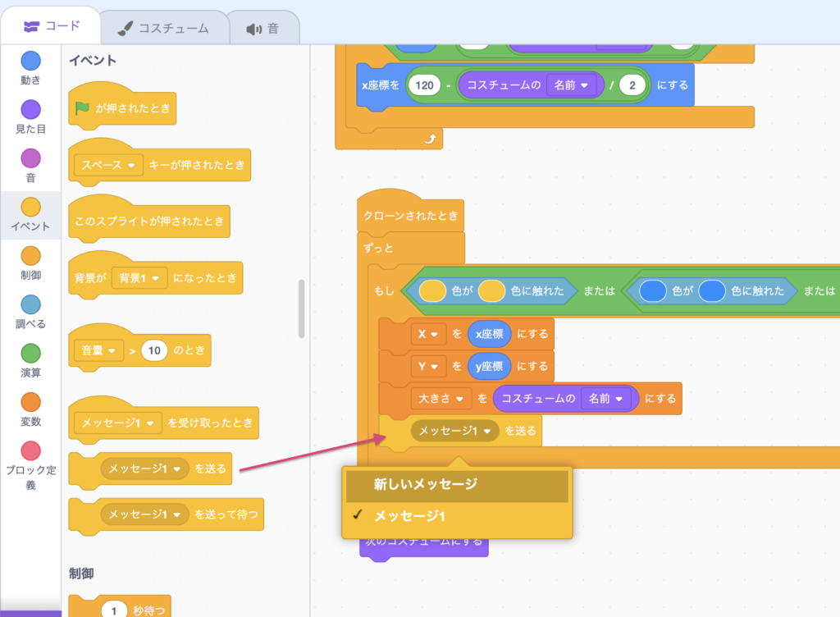This screenshot has height=617, width=840.
Task: Click the ずっと loop block
Action: (378, 248)
